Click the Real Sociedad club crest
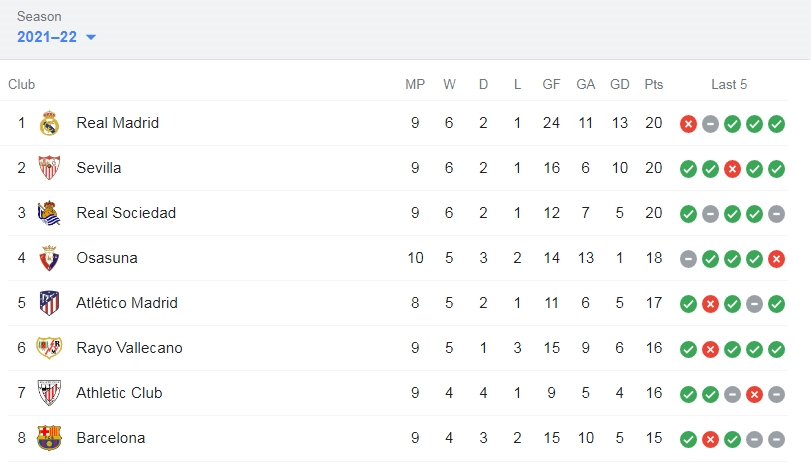The width and height of the screenshot is (811, 465). 49,213
